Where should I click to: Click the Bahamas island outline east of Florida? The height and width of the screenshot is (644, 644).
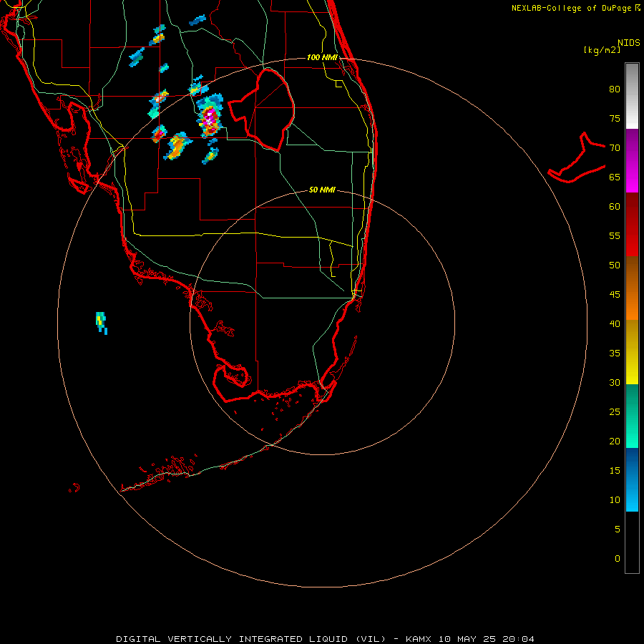pyautogui.click(x=577, y=157)
